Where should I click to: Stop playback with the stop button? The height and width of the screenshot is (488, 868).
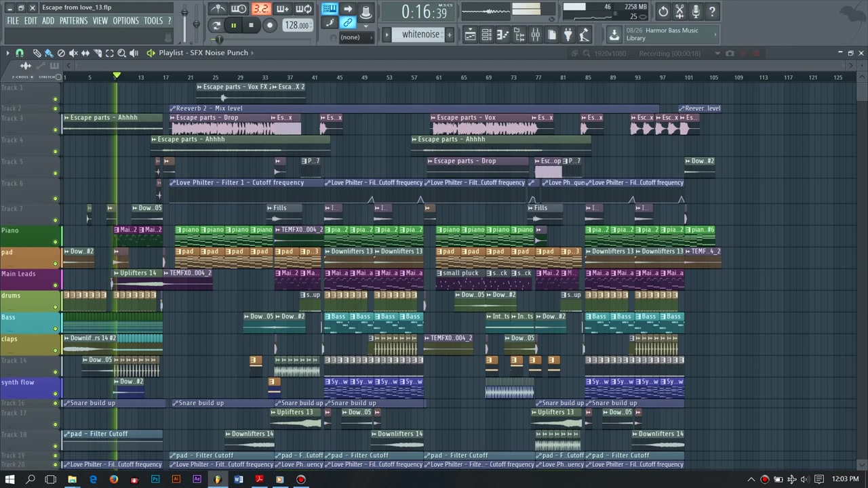coord(251,26)
